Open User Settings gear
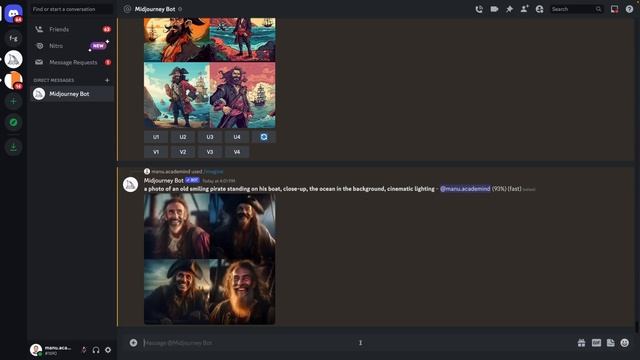This screenshot has width=640, height=360. click(x=108, y=350)
